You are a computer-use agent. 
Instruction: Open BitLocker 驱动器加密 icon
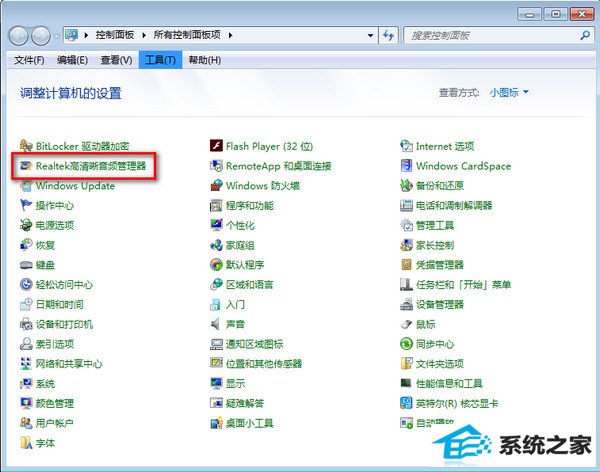pyautogui.click(x=26, y=146)
